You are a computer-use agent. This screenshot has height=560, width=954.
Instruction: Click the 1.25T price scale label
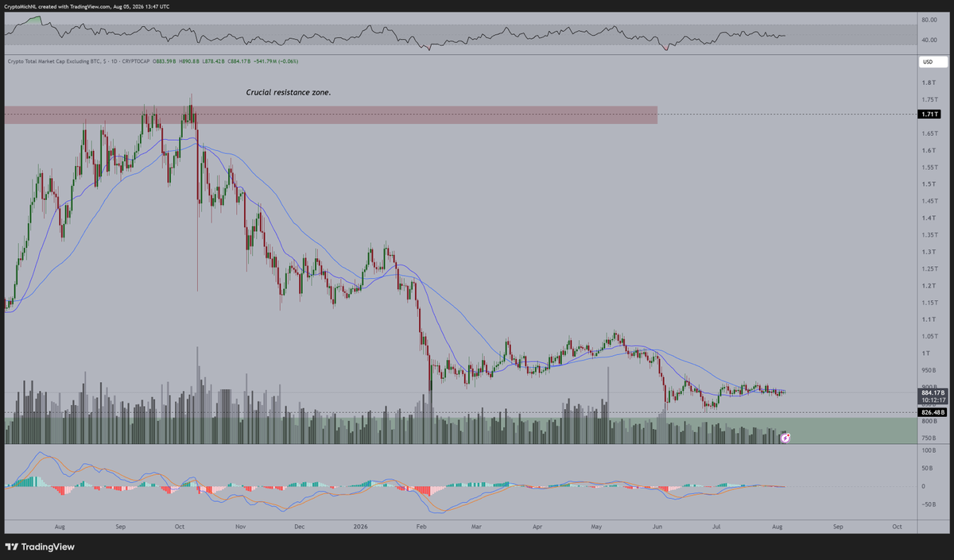pyautogui.click(x=929, y=268)
